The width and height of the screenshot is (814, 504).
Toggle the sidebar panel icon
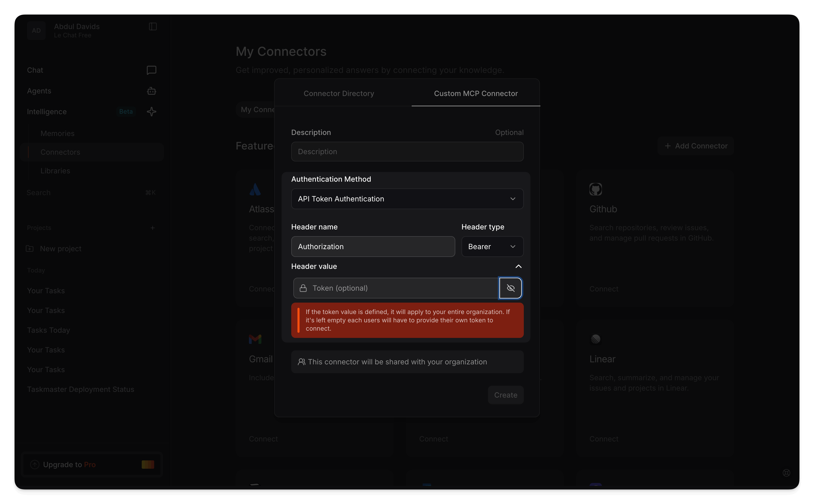coord(153,26)
